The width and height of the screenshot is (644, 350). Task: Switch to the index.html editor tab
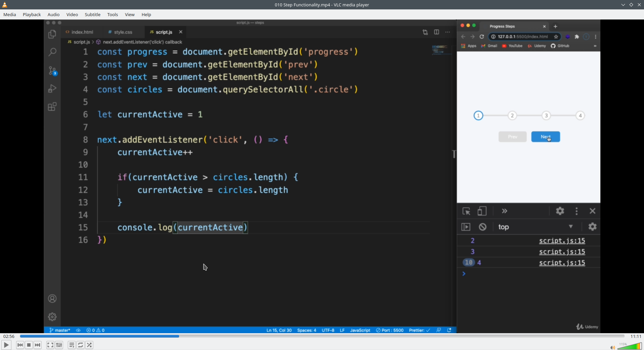[x=82, y=32]
